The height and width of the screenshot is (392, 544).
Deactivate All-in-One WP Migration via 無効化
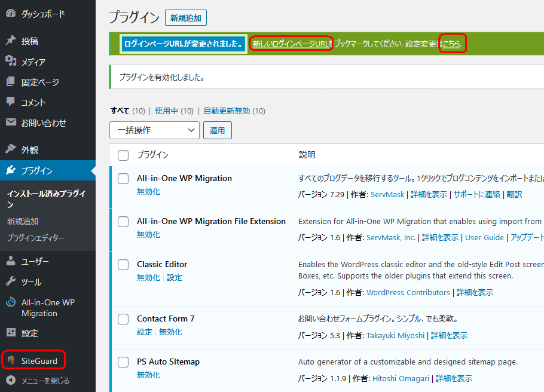coord(148,191)
